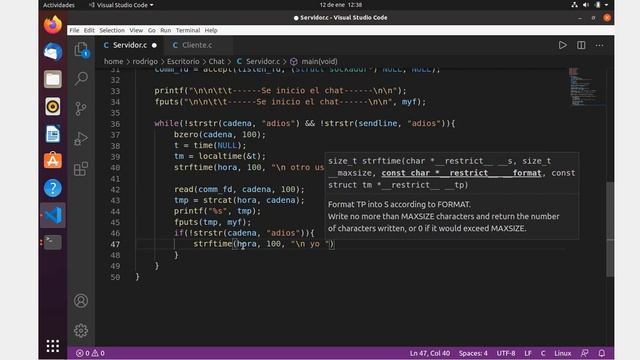Open the Help icon in the dock
This screenshot has width=640, height=360.
(53, 188)
